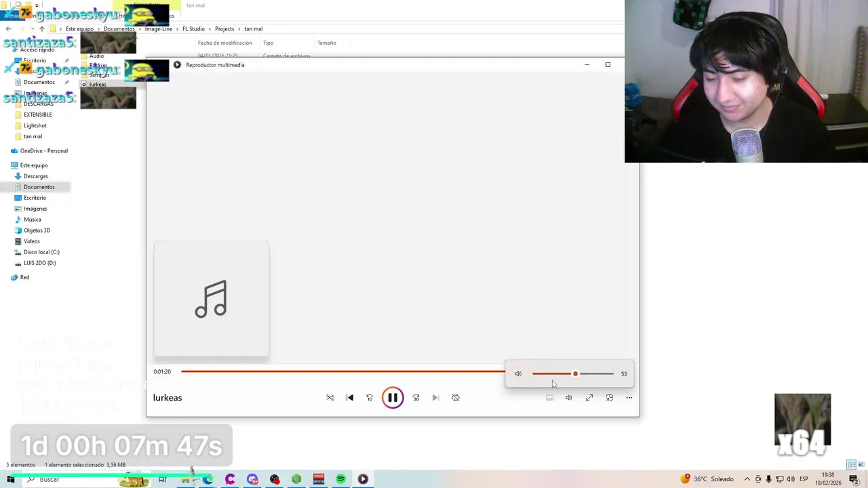The image size is (868, 488).
Task: Open Documentos under Acceso rápido
Action: pyautogui.click(x=39, y=82)
